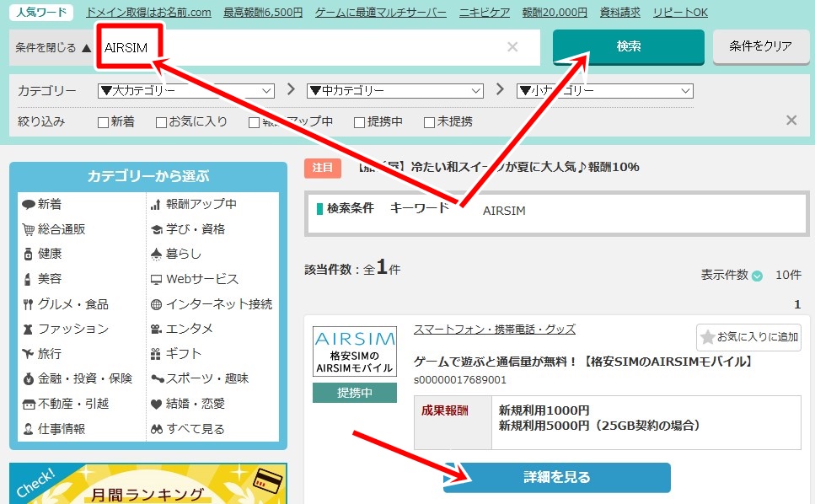Viewport: 815px width, 504px height.
Task: Click the 詳細を見る button
Action: pos(556,477)
